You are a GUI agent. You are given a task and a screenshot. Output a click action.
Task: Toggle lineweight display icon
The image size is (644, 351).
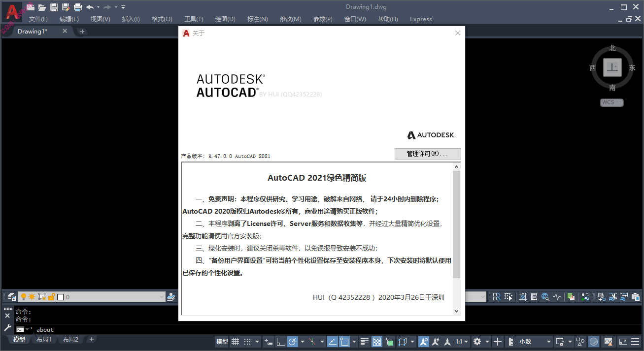365,341
